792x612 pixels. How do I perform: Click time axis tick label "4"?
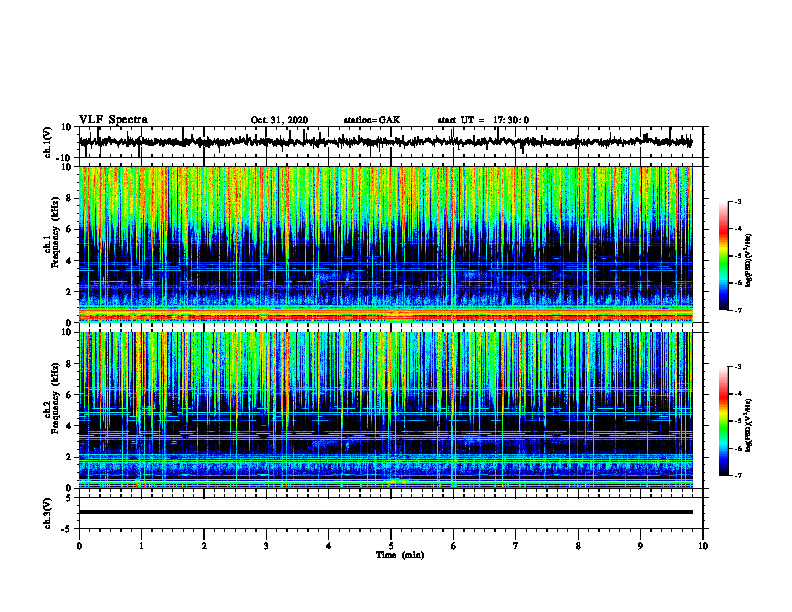point(329,546)
